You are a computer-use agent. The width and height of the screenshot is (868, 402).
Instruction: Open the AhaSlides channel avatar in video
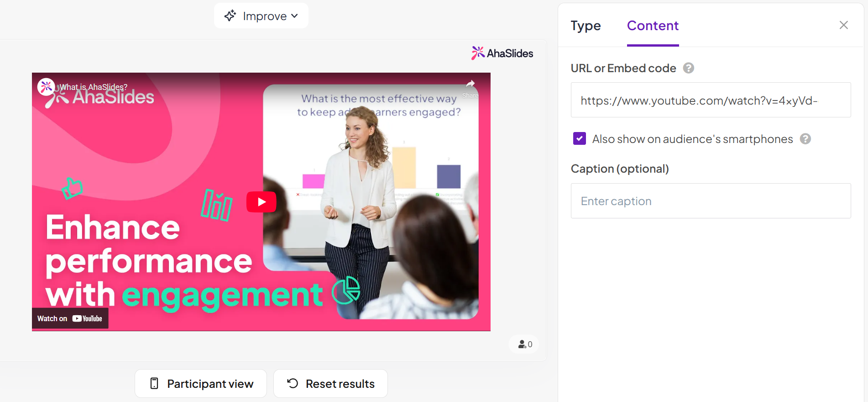click(x=46, y=86)
